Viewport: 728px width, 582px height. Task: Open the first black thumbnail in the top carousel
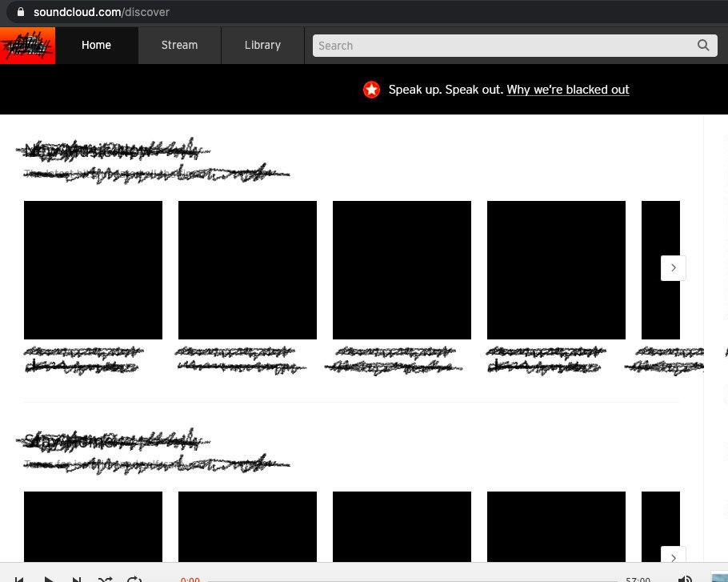[x=93, y=270]
